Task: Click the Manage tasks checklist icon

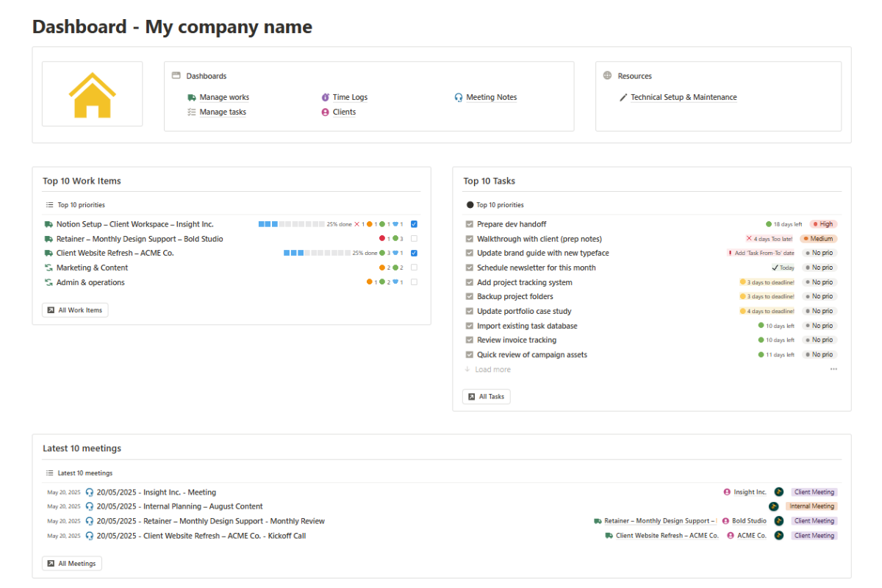Action: click(x=192, y=112)
